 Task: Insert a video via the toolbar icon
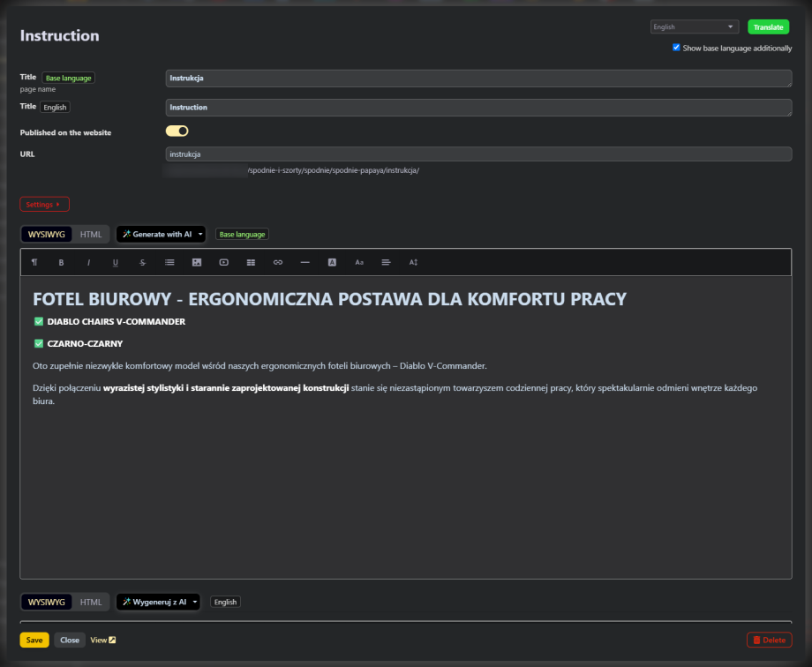click(223, 263)
